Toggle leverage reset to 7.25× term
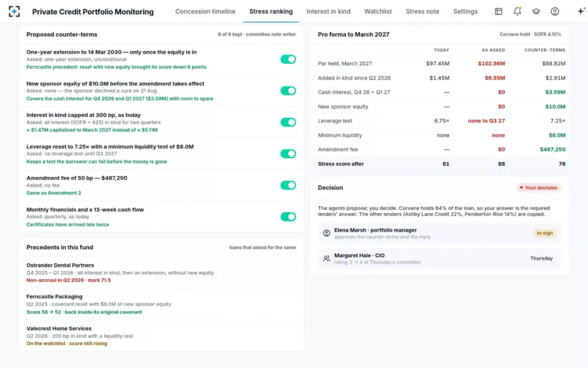This screenshot has height=368, width=588. tap(288, 154)
